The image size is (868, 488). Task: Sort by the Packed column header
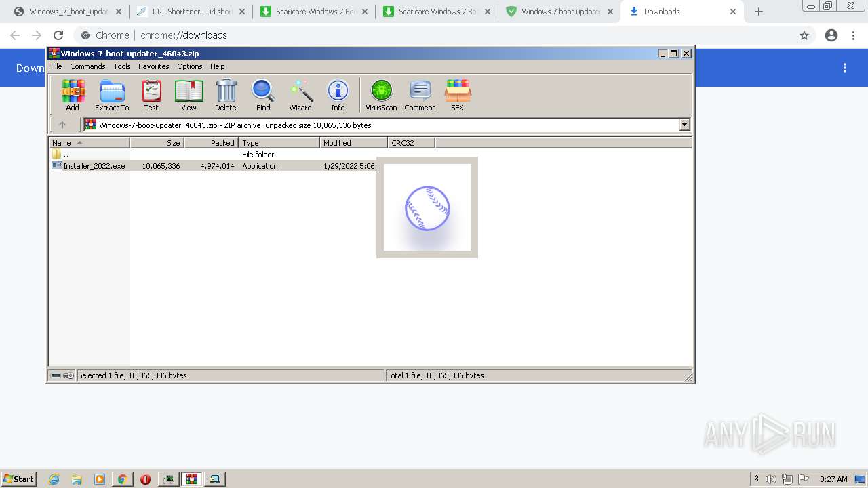(211, 143)
